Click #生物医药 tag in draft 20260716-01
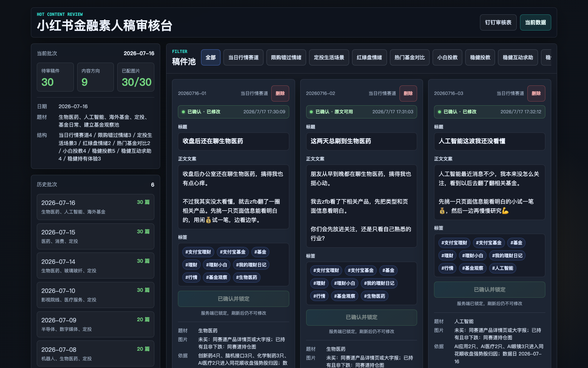588x368 pixels. (x=247, y=277)
